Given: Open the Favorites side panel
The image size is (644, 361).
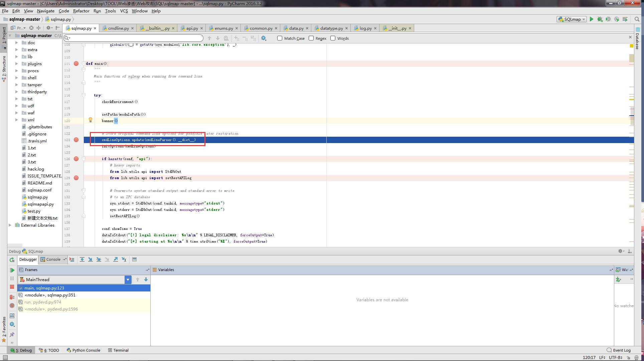Looking at the screenshot, I should point(4,329).
